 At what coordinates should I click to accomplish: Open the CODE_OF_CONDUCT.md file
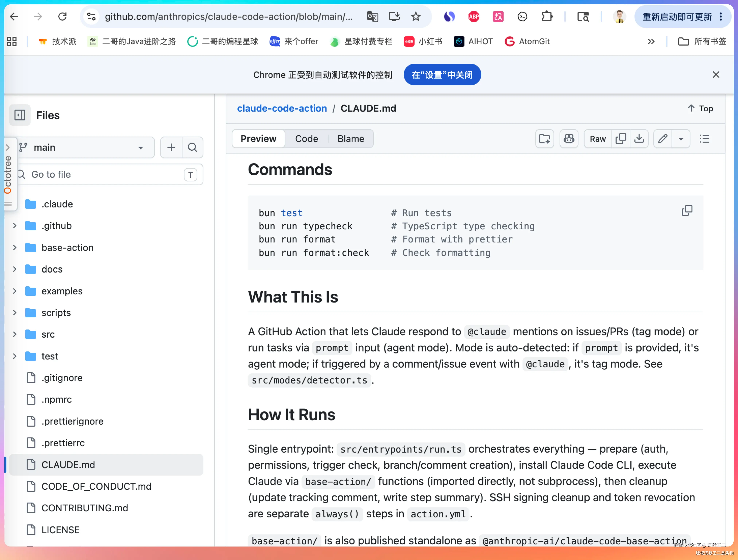click(x=96, y=486)
